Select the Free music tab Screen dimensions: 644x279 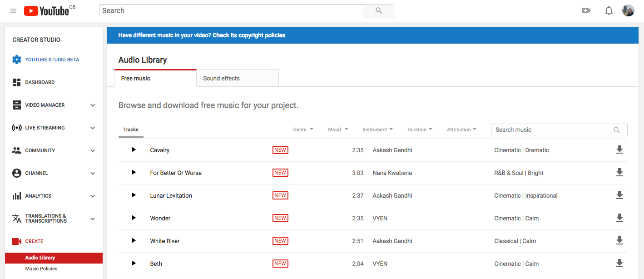[x=135, y=78]
